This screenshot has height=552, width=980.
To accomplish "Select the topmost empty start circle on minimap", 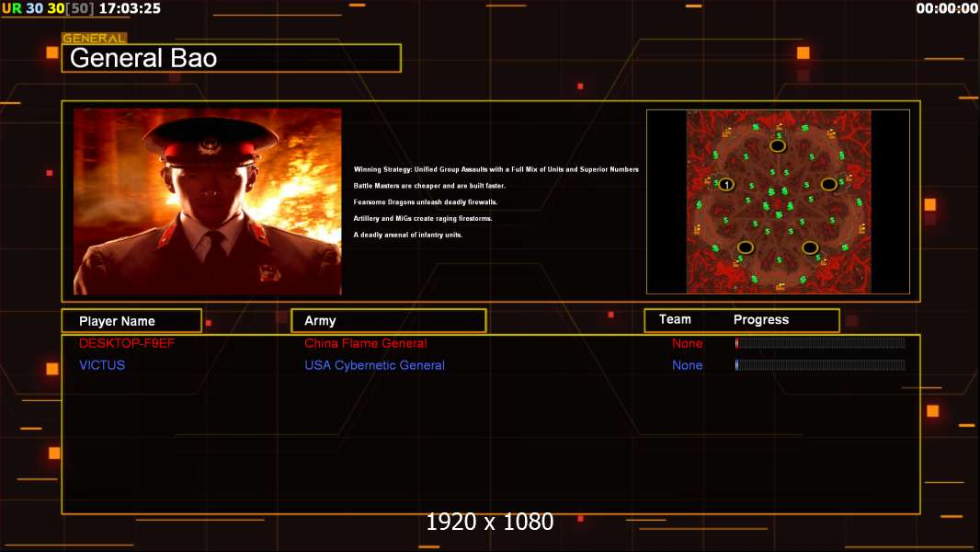I will (x=778, y=145).
